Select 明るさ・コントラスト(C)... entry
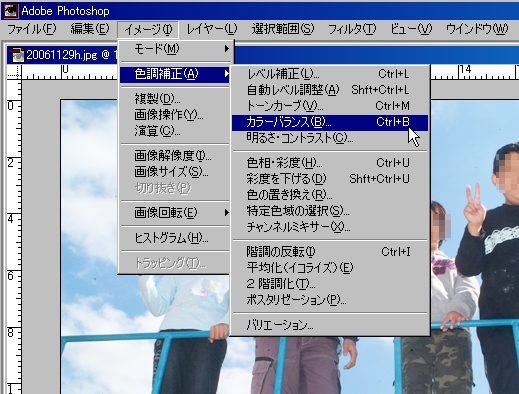The width and height of the screenshot is (519, 394). point(329,138)
